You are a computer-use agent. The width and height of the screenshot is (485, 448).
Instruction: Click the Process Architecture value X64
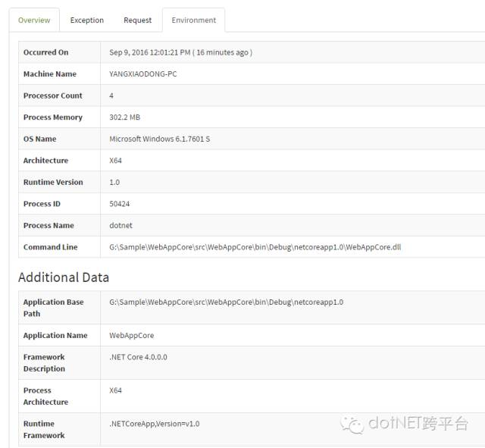coord(115,390)
